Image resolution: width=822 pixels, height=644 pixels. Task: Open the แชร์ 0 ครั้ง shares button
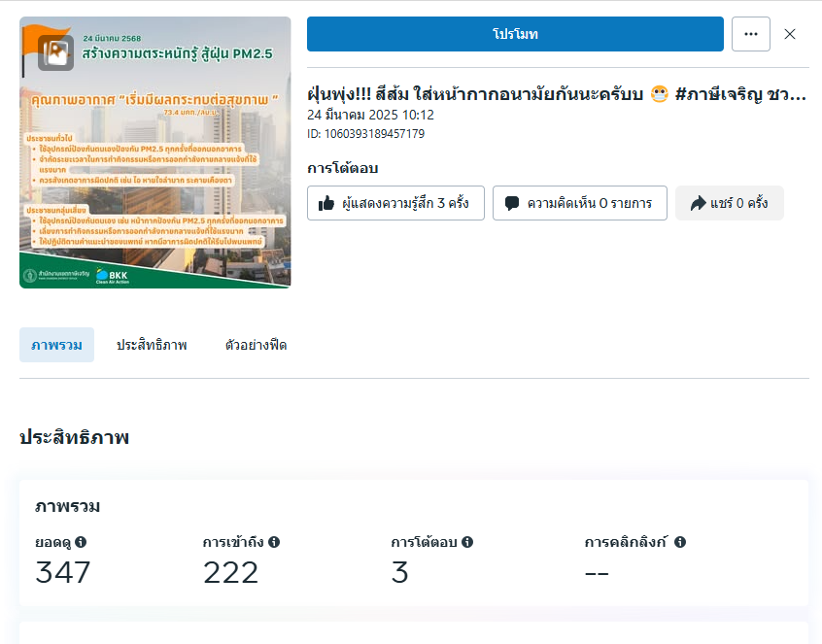730,203
